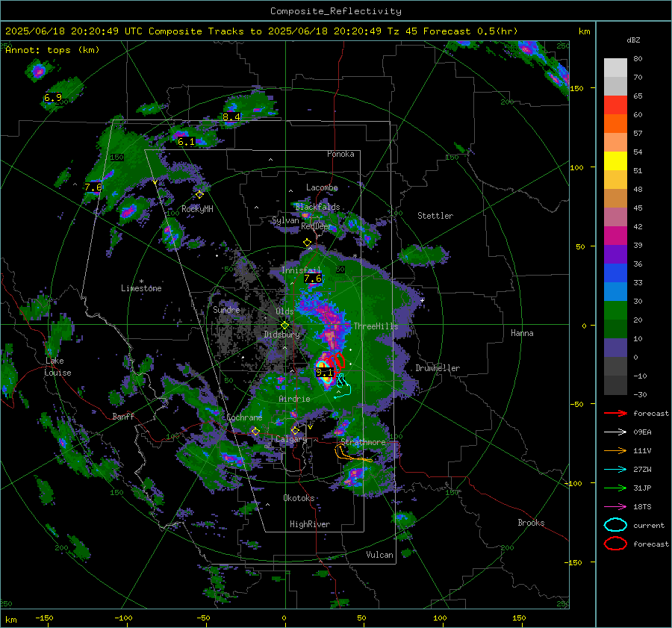Image resolution: width=672 pixels, height=628 pixels.
Task: Click the Okotoks city label
Action: [x=299, y=498]
